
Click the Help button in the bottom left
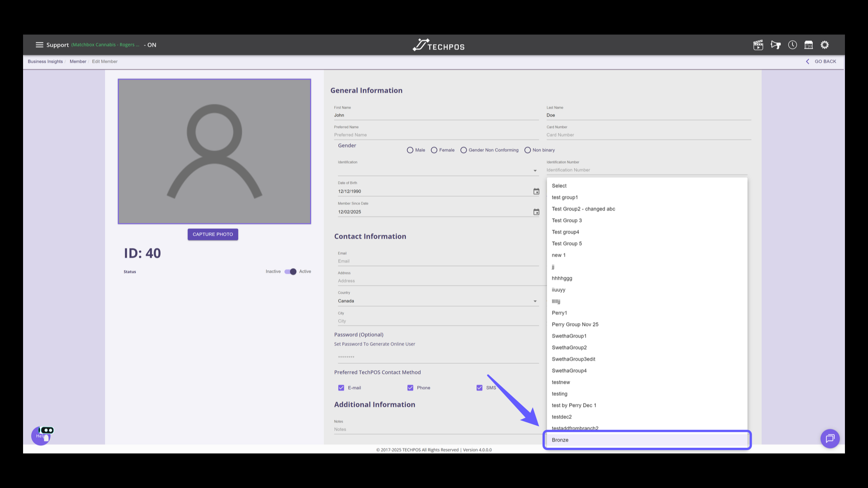(41, 436)
